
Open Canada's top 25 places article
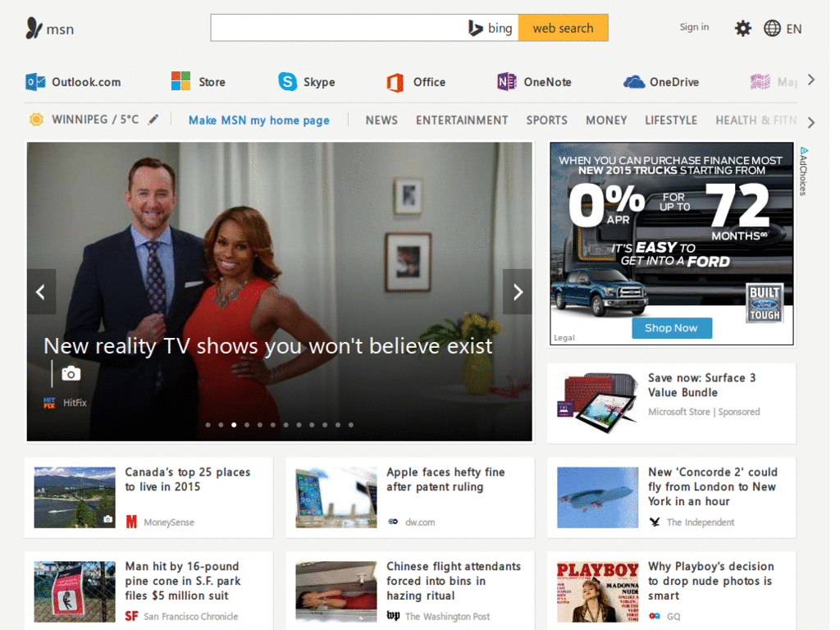click(188, 479)
